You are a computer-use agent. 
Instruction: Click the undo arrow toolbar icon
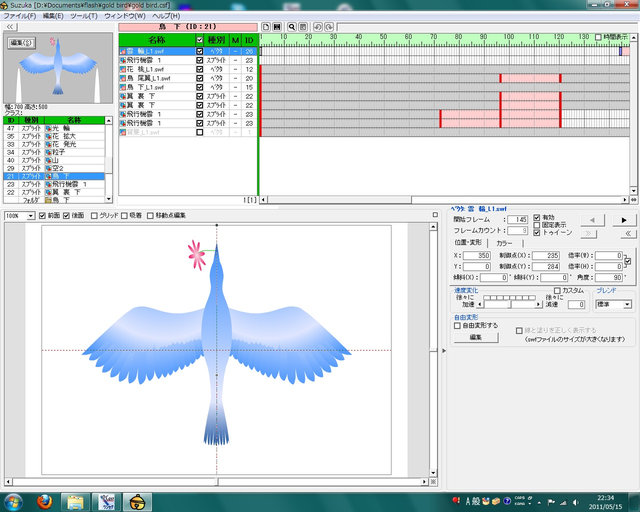pos(318,27)
